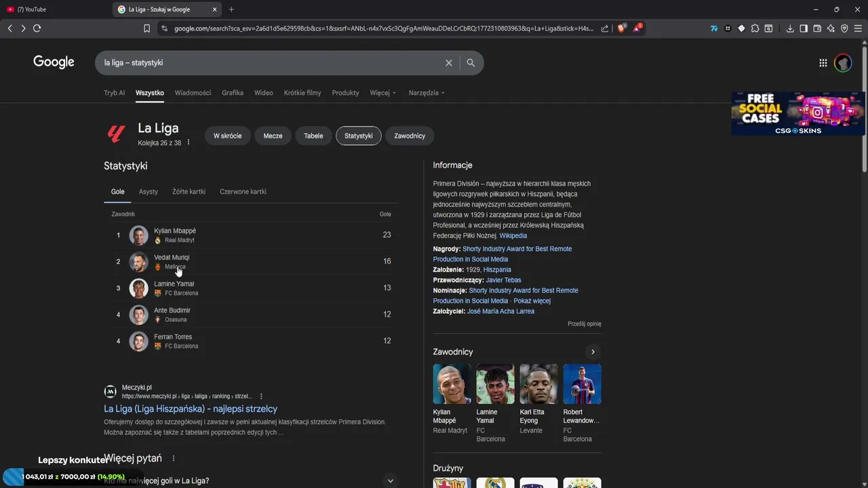This screenshot has width=868, height=488.
Task: Open Brave VPN shield icon
Action: click(844, 28)
